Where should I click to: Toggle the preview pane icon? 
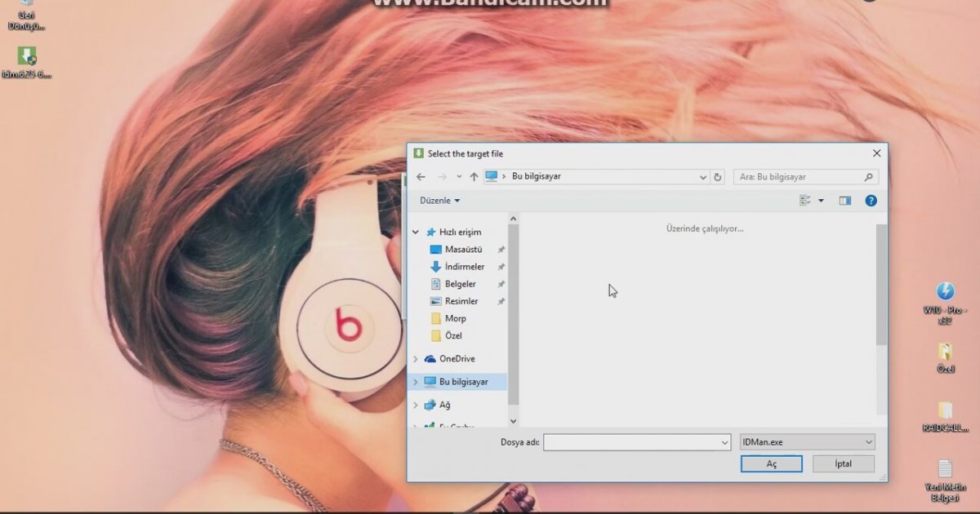coord(845,201)
